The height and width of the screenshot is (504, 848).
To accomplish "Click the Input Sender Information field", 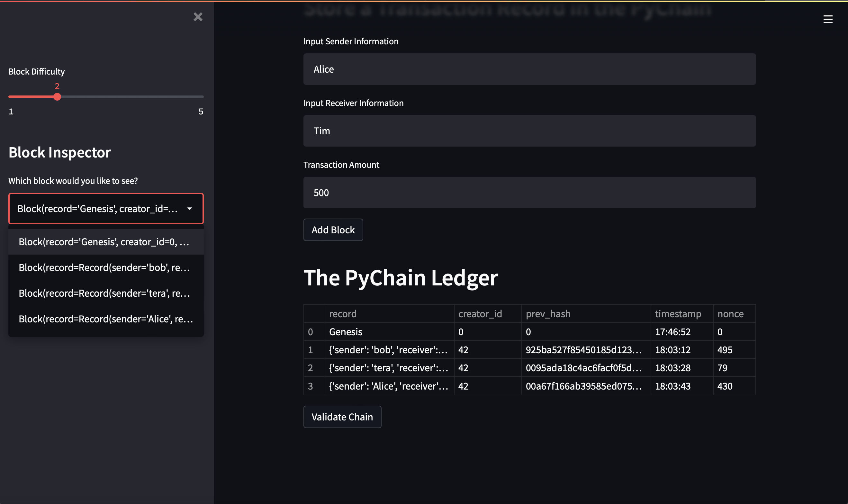I will 529,69.
